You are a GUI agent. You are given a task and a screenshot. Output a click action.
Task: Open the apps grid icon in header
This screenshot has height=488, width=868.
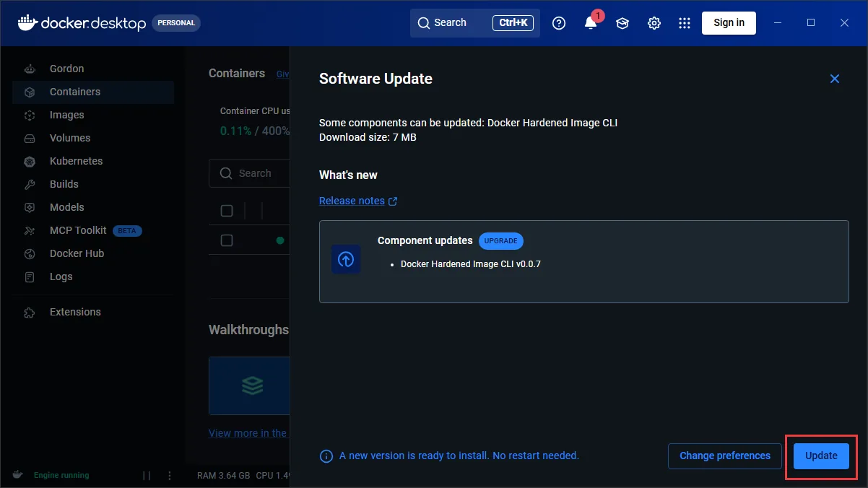tap(685, 23)
